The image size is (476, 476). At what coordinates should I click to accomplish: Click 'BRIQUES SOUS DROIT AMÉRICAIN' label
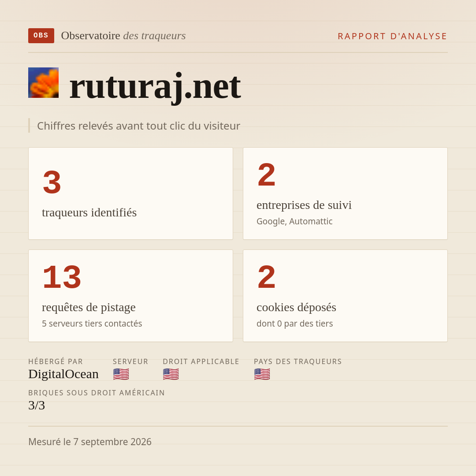coord(97,393)
